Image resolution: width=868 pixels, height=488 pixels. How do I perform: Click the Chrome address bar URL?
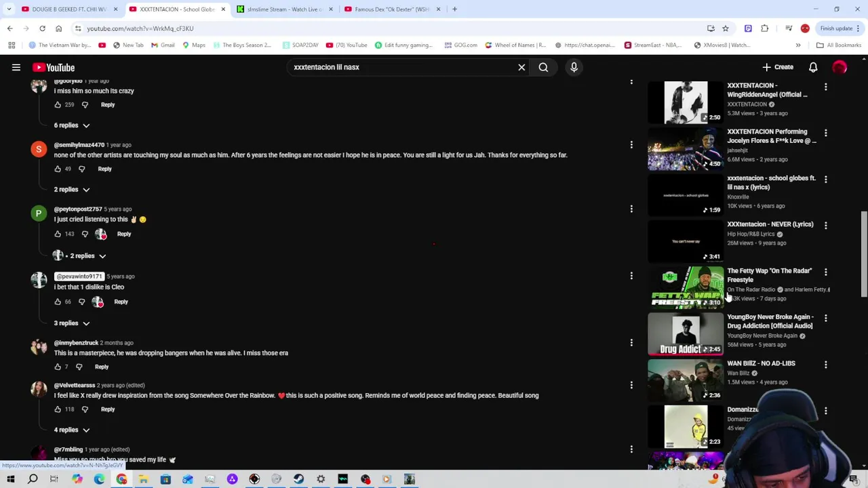click(140, 28)
